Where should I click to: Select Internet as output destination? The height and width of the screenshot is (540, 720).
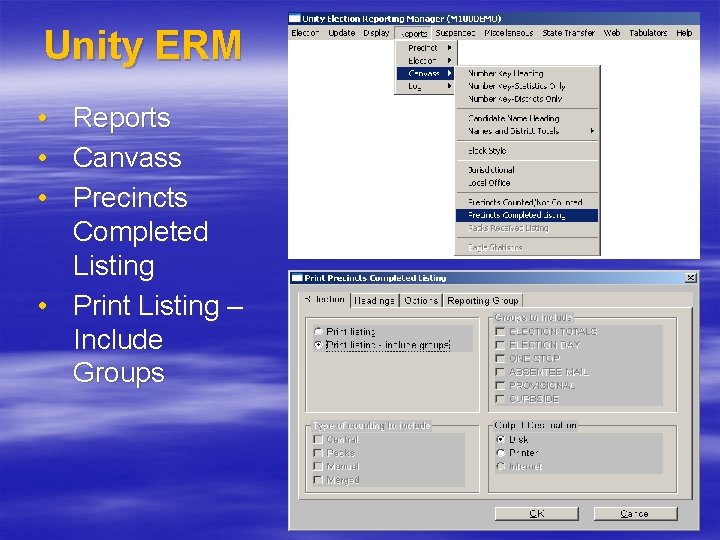[501, 466]
